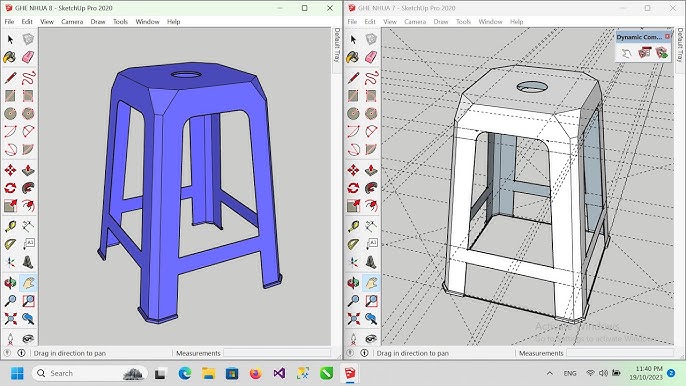
Task: Click Zoom Extents in GHE NHUA 8 window
Action: (10, 318)
